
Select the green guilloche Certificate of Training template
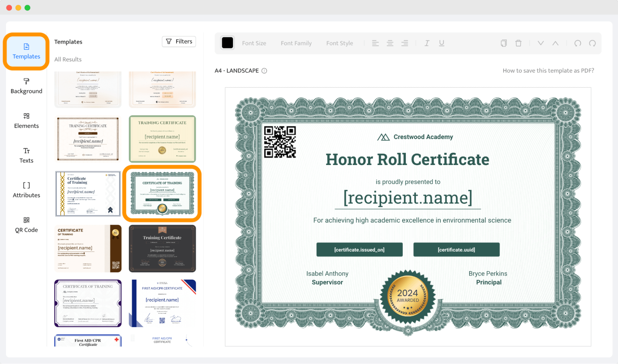pos(162,193)
